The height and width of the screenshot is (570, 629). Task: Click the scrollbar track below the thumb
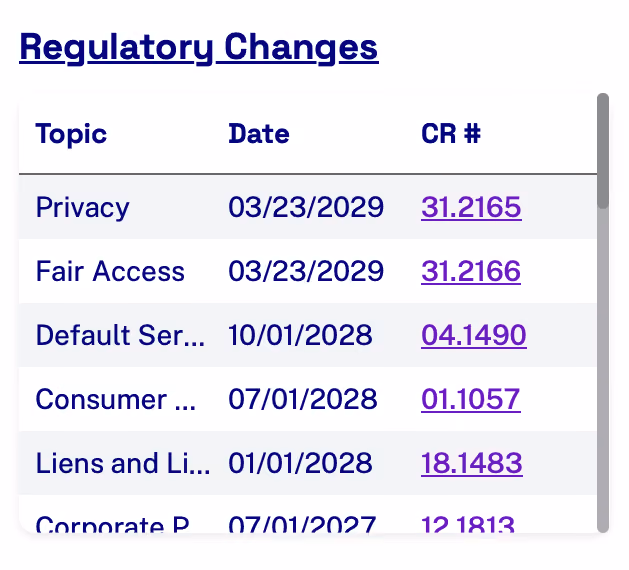tap(603, 369)
